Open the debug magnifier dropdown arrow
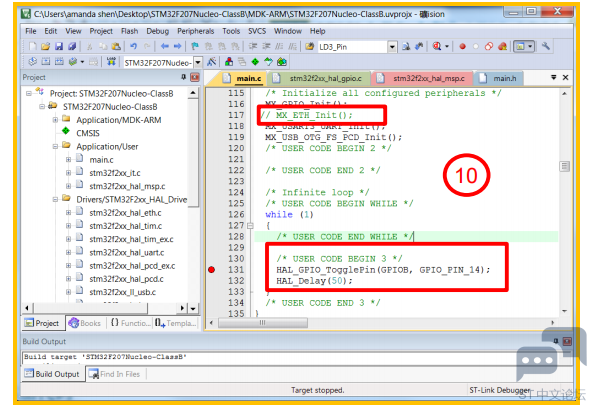 447,46
